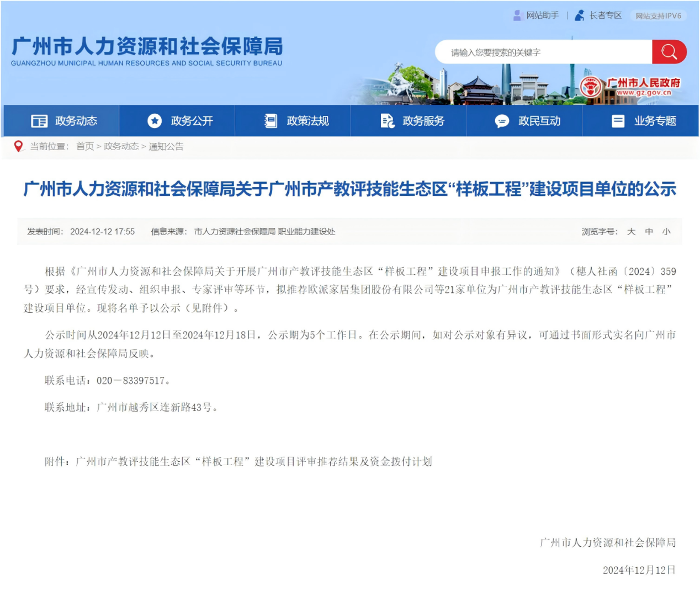Click the document icon beside 政策法规
This screenshot has height=602, width=700.
pos(271,121)
